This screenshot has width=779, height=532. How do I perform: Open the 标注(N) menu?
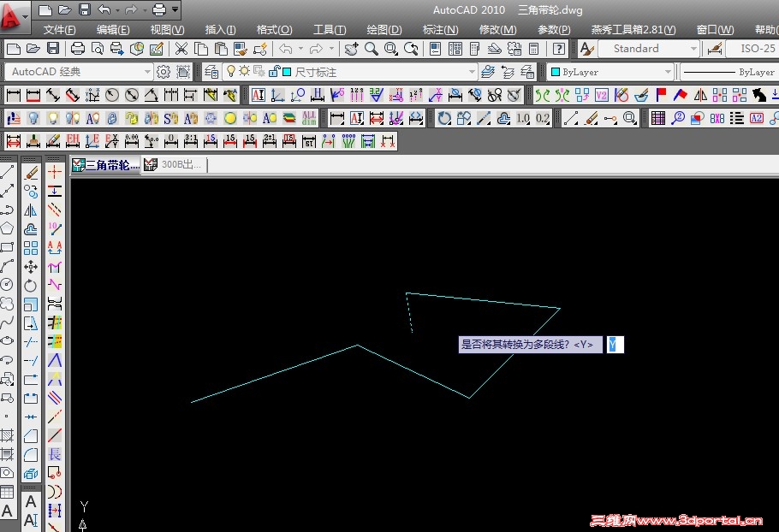pos(440,30)
